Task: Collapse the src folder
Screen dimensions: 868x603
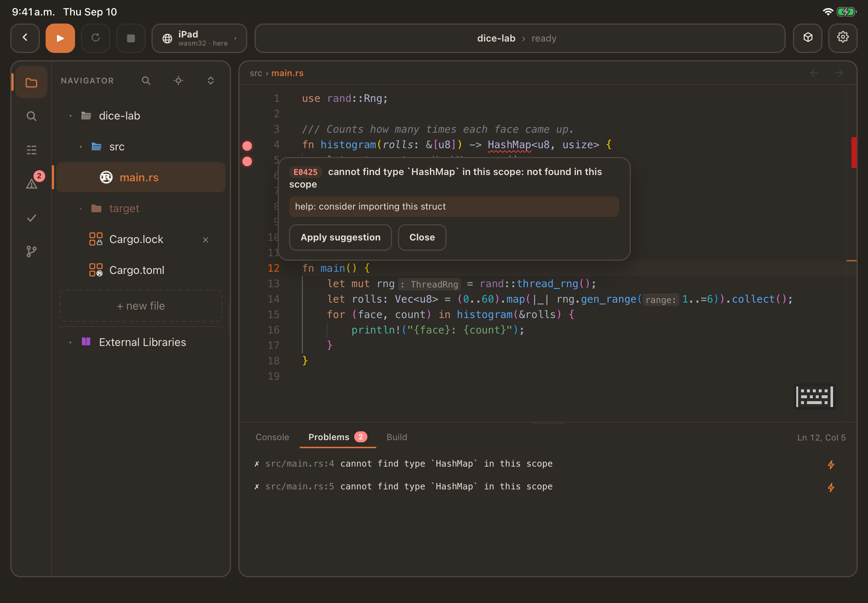Action: click(81, 147)
